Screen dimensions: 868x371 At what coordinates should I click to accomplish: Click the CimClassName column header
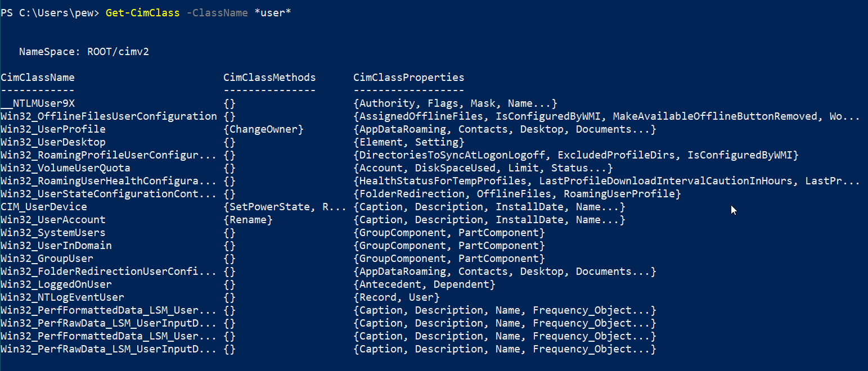(x=38, y=78)
